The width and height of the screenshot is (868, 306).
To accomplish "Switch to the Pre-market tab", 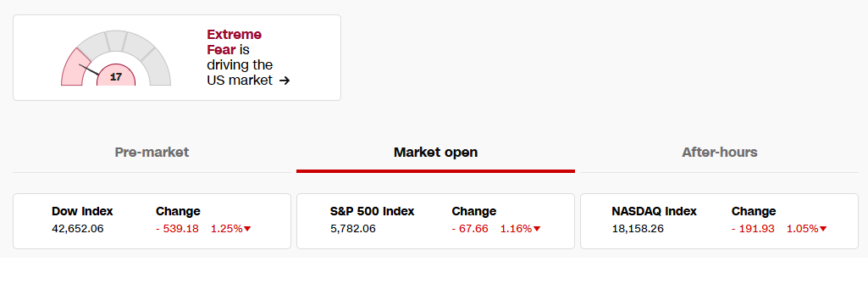I will [x=152, y=153].
